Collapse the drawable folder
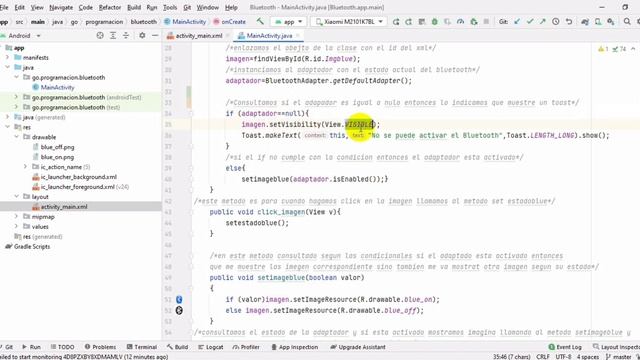The image size is (640, 360). pos(16,137)
